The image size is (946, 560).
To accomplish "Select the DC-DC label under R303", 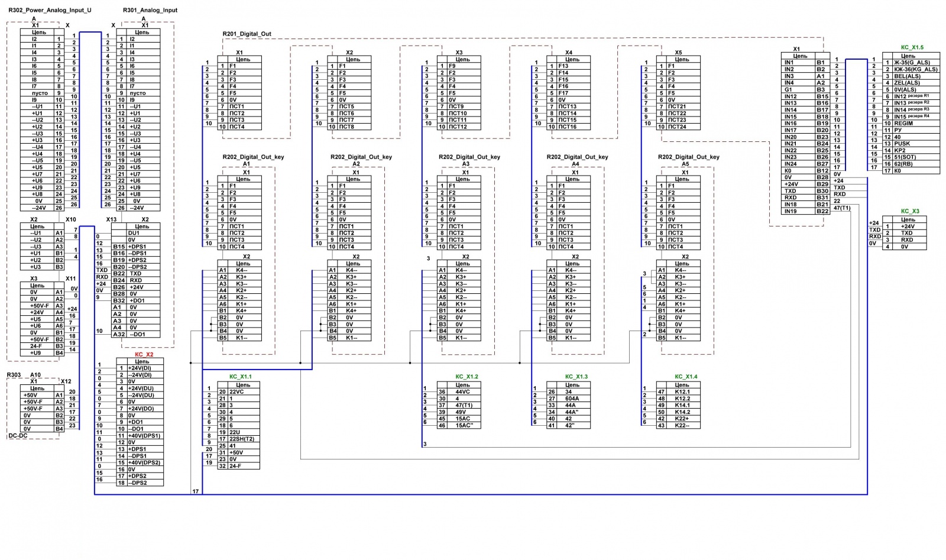I will 18,436.
